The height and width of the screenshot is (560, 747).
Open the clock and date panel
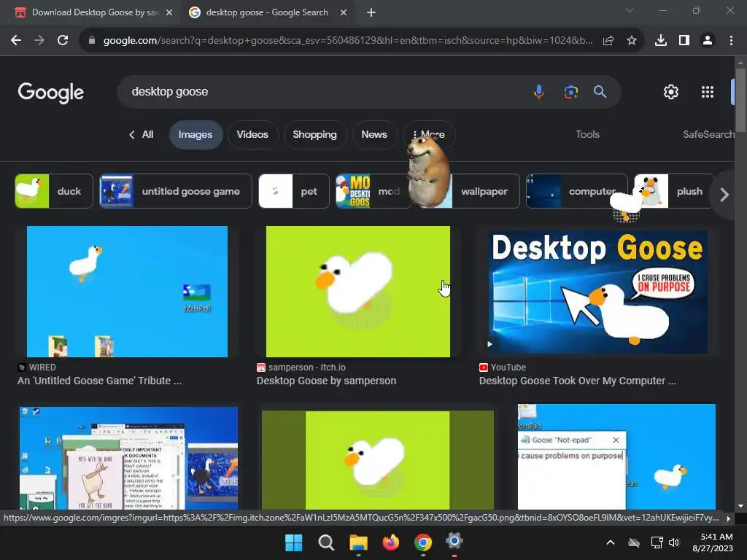click(x=713, y=542)
